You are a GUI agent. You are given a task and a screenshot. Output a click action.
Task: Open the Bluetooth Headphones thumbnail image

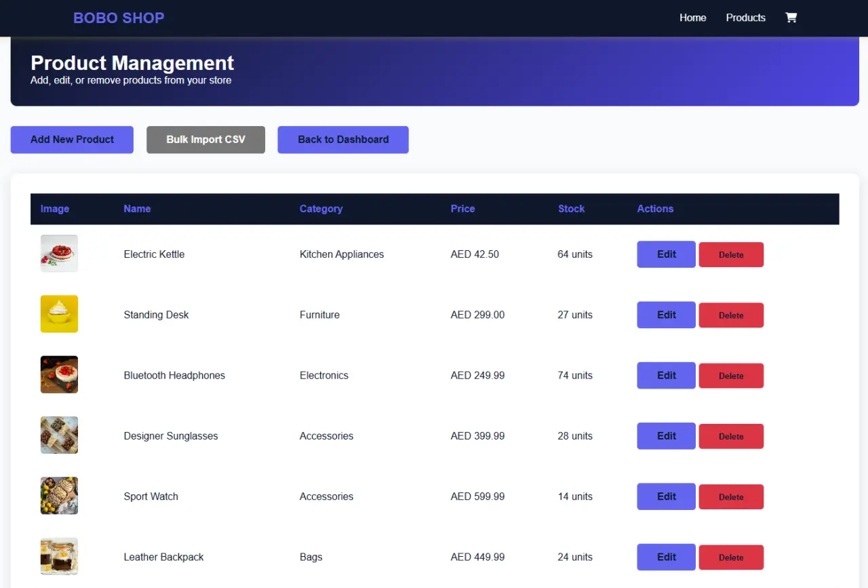coord(59,374)
